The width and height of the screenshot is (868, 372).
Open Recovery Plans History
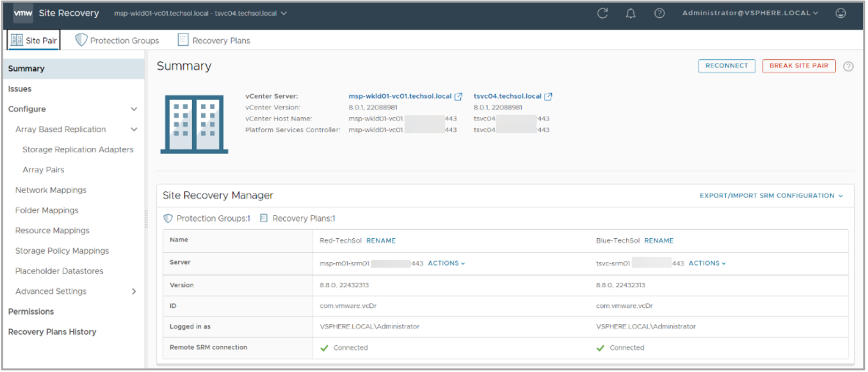click(x=52, y=332)
